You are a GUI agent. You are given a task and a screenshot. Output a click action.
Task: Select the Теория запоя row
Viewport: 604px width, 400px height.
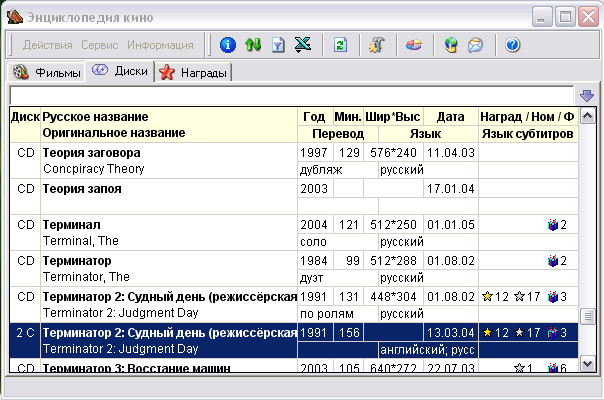(x=294, y=197)
